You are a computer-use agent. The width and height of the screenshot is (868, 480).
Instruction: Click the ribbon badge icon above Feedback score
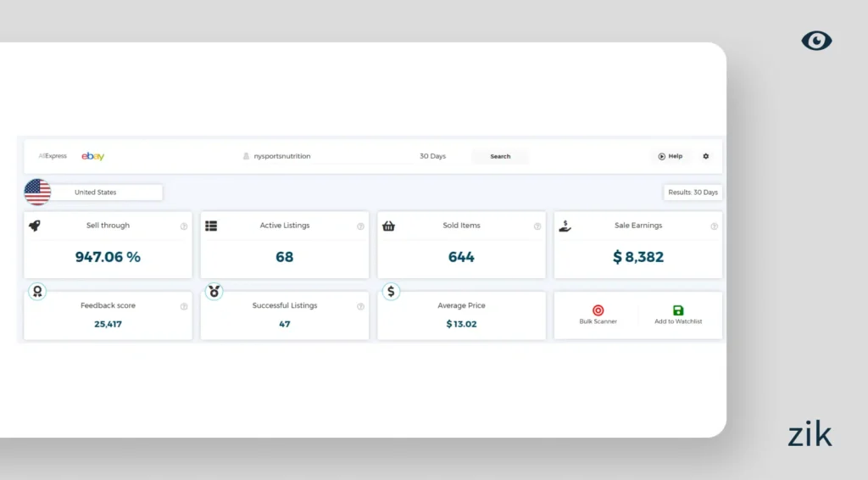click(37, 291)
